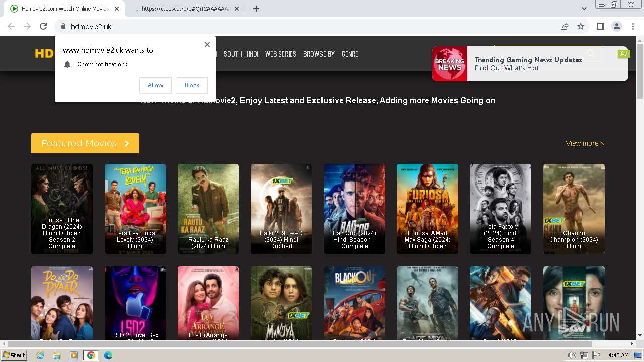Select Chrome in the taskbar
The height and width of the screenshot is (362, 644).
click(x=91, y=355)
